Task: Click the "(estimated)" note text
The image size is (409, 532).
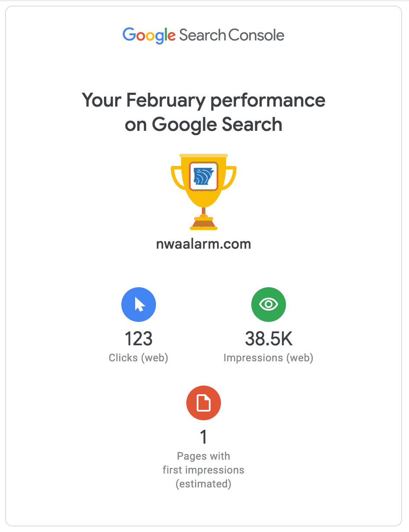Action: pyautogui.click(x=204, y=484)
